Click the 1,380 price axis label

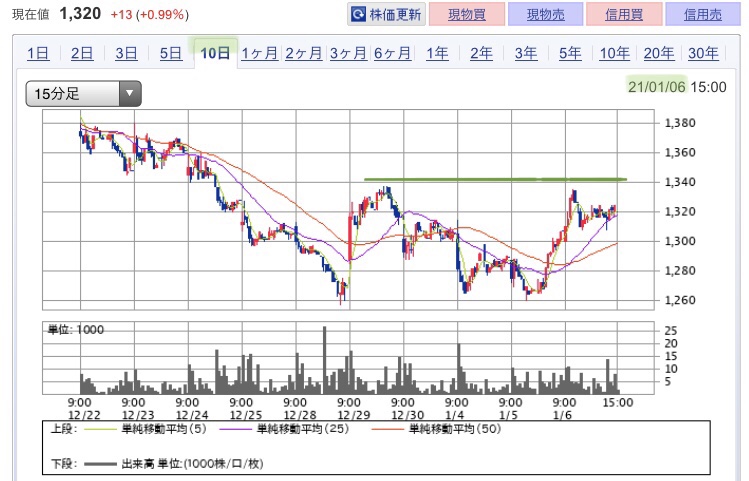(x=680, y=123)
